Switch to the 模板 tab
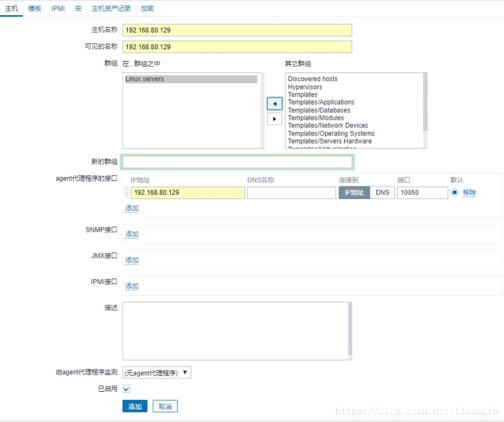This screenshot has width=504, height=422. click(x=34, y=8)
